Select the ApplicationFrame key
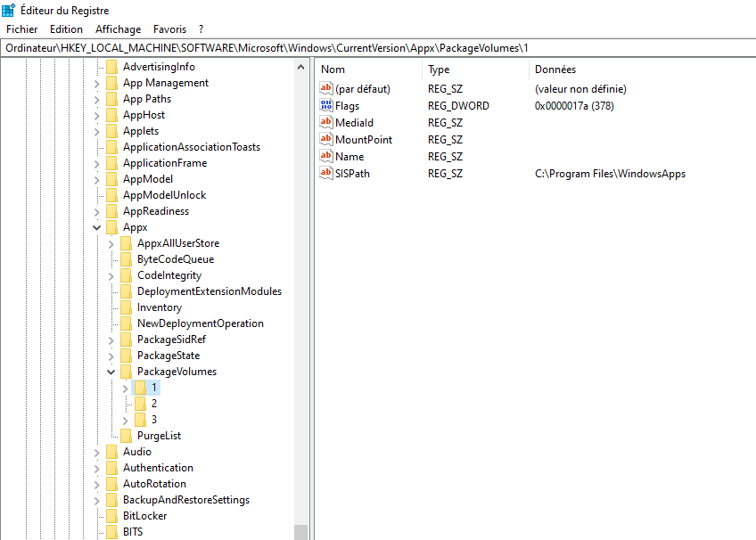Image resolution: width=756 pixels, height=540 pixels. (x=165, y=163)
